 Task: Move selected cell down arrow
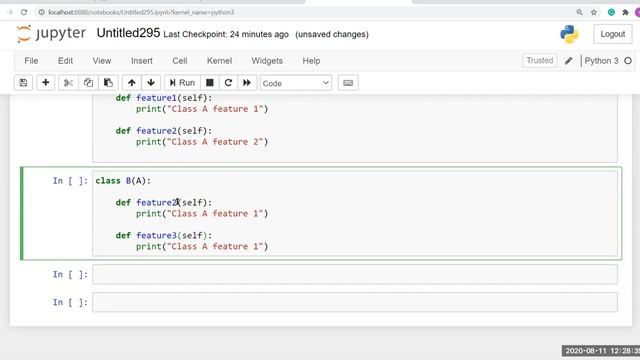(x=151, y=83)
